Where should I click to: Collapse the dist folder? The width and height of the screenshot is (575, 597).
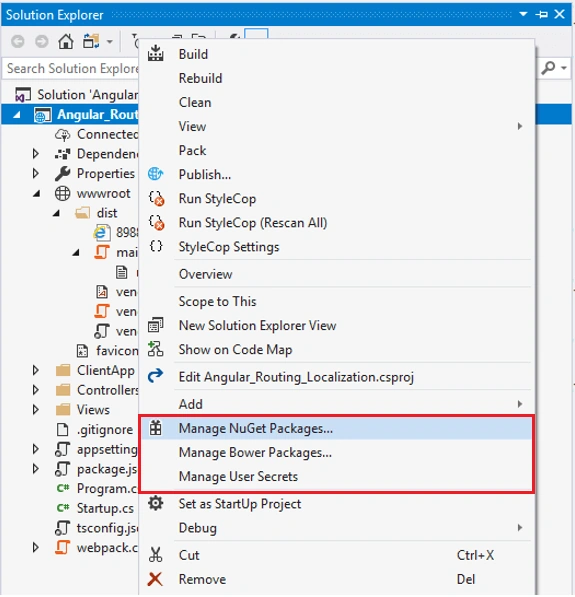click(x=56, y=213)
